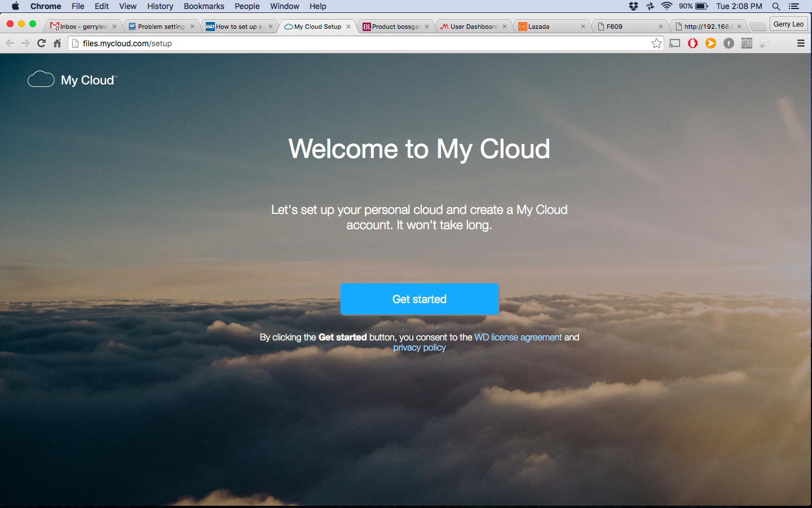Switch to the http://192.168 tab
Viewport: 812px width, 508px height.
tap(707, 27)
